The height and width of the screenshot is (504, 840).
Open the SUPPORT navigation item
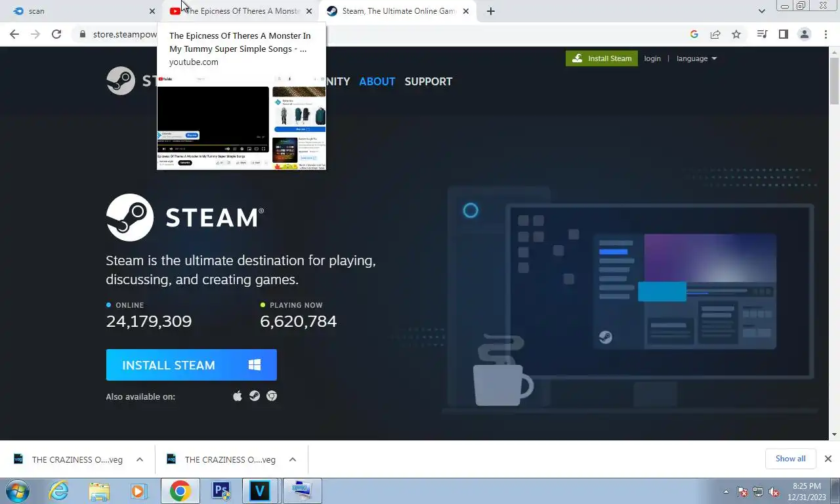[x=429, y=81]
